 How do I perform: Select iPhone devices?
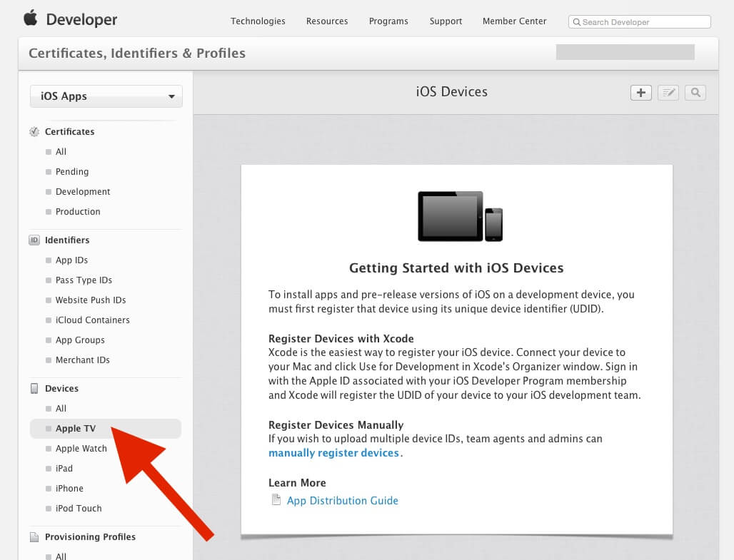[69, 489]
